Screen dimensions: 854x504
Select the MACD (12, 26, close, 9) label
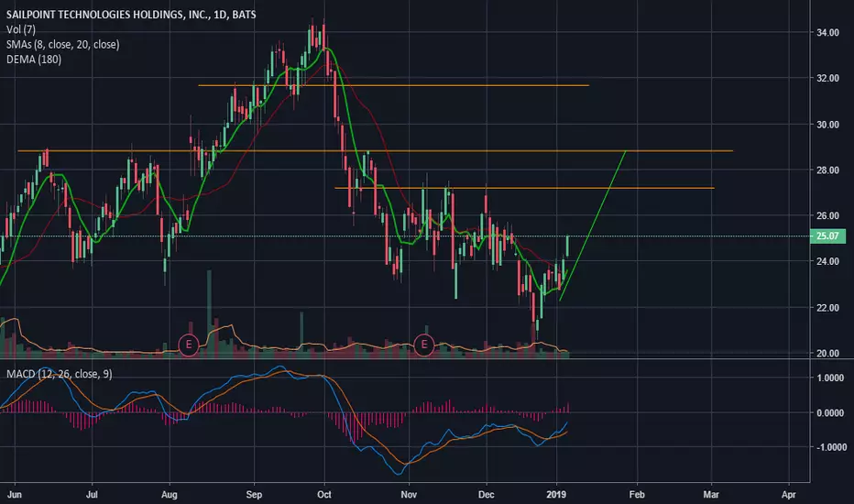(x=60, y=374)
